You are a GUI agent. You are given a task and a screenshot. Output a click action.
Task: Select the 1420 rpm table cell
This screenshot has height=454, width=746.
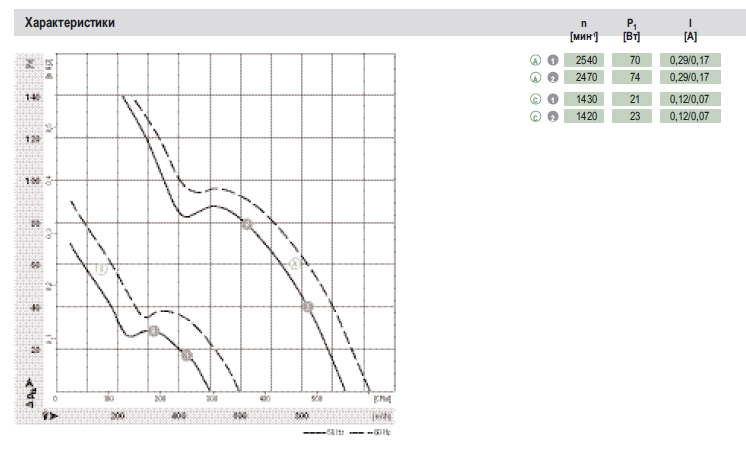coord(583,117)
